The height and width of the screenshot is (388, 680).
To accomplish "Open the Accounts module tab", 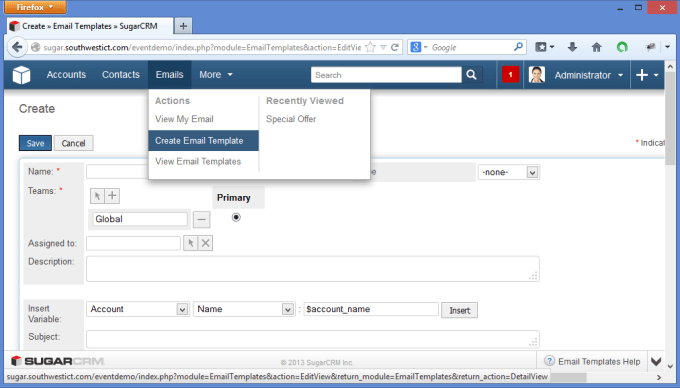I will pos(66,75).
